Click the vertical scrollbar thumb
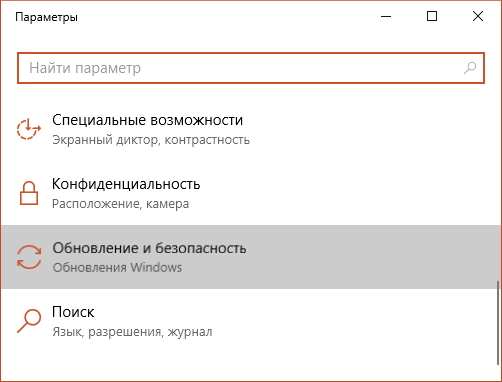 (498, 322)
